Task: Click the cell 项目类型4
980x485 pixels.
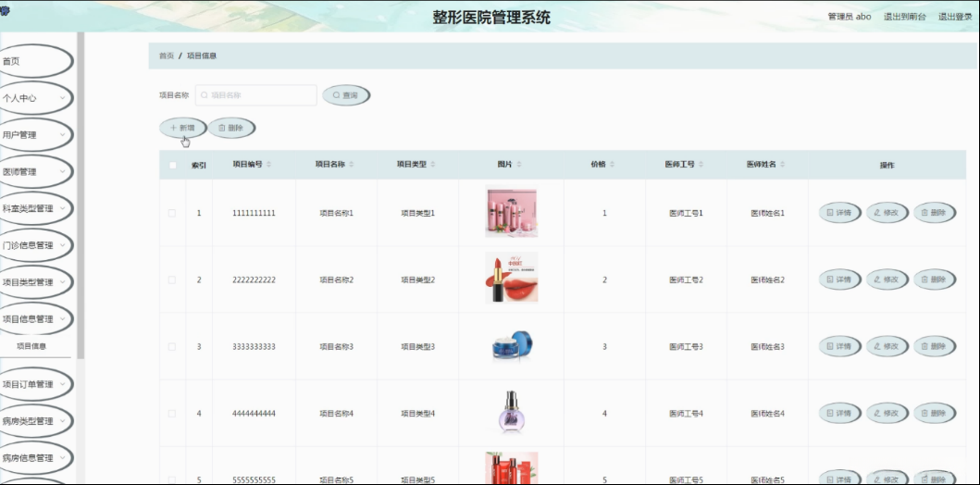Action: [418, 413]
